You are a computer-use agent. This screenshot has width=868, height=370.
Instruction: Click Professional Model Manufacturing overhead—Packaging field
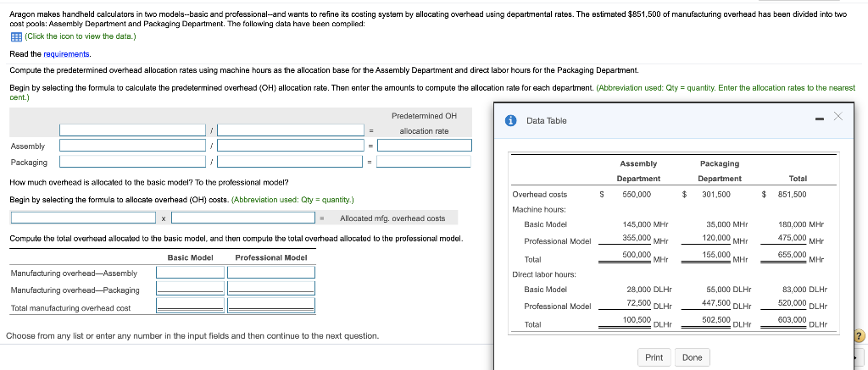pos(271,289)
